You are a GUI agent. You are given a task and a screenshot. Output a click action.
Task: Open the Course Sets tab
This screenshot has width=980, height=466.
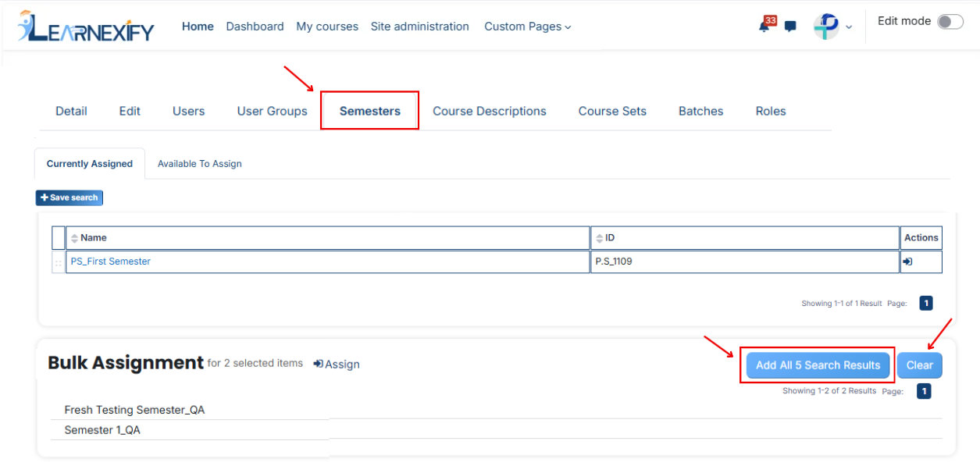(612, 111)
